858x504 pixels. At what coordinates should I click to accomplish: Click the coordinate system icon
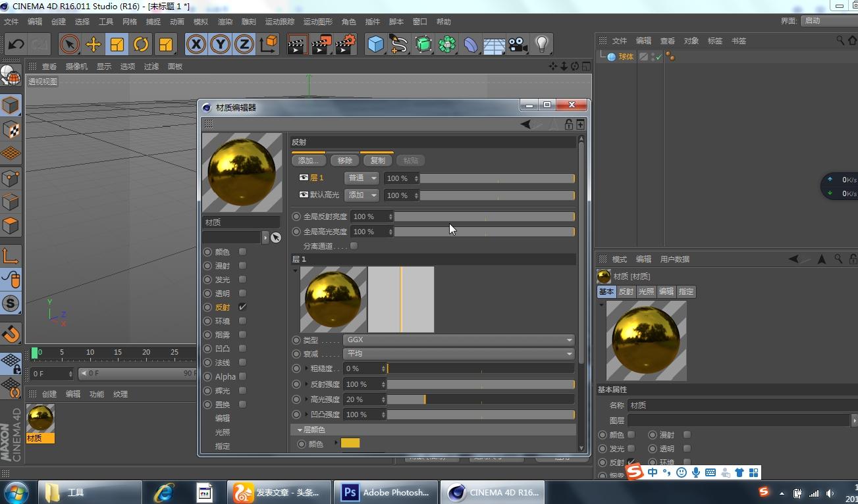coord(269,45)
